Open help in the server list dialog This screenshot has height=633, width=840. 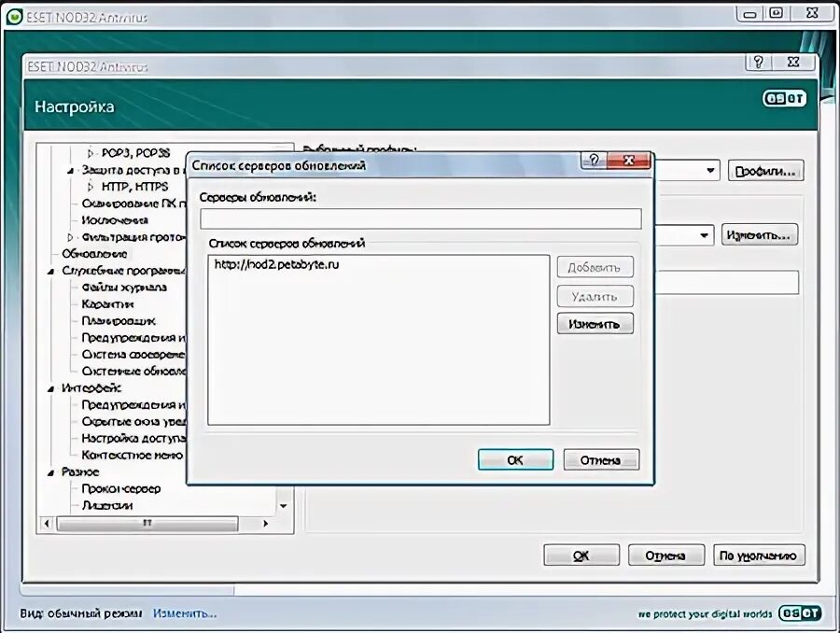tap(594, 160)
